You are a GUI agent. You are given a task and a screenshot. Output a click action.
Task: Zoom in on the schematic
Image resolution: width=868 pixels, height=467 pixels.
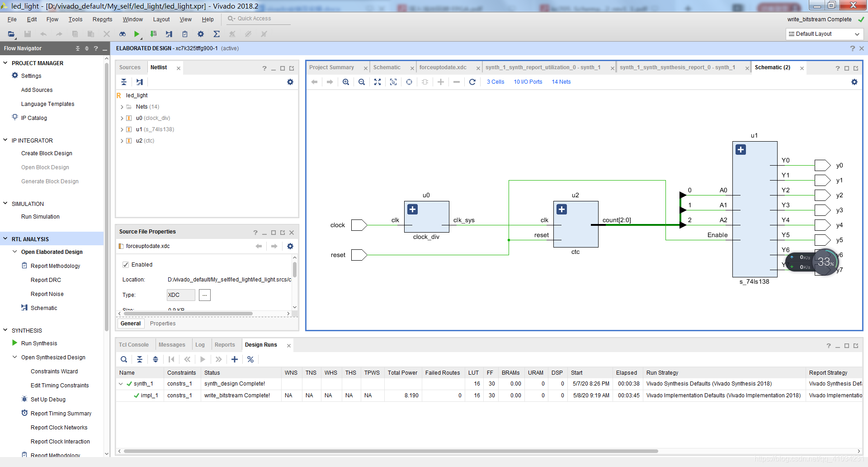click(x=346, y=82)
